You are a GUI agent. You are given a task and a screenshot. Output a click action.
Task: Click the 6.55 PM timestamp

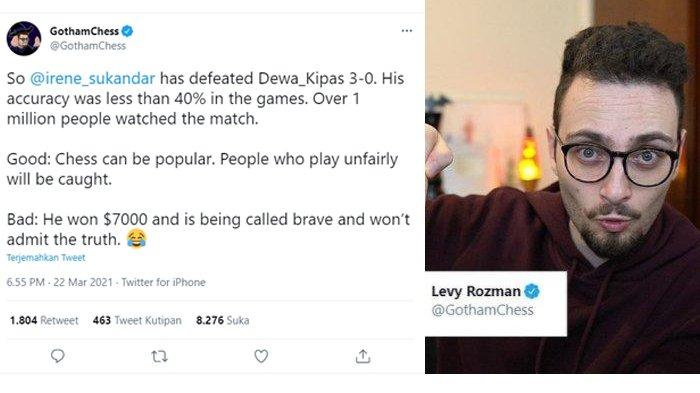pos(25,282)
